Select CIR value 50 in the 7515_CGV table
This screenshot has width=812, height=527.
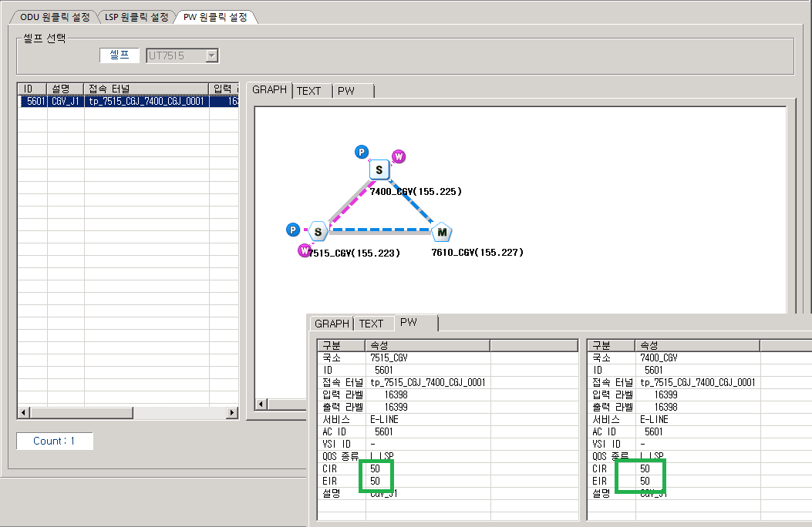[375, 468]
